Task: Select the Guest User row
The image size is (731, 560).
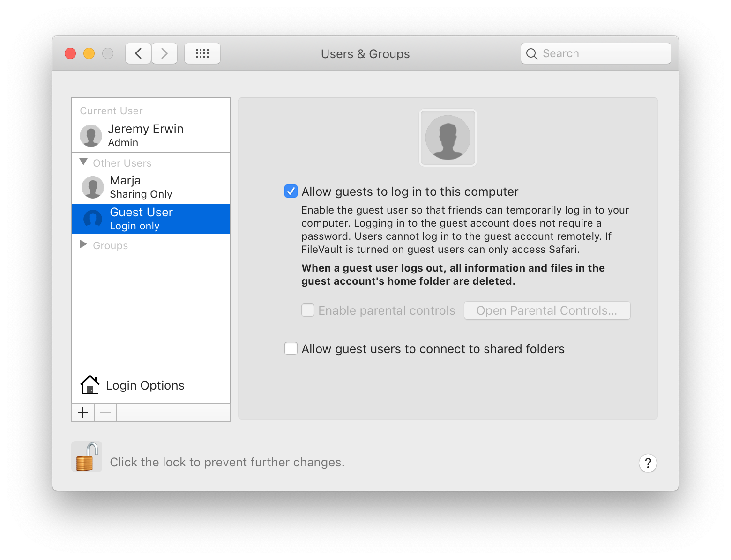Action: (x=151, y=219)
